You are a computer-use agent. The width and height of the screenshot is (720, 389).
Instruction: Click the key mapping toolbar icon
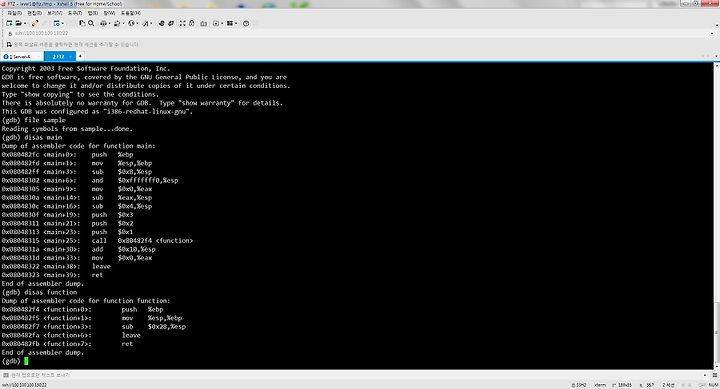pyautogui.click(x=203, y=23)
